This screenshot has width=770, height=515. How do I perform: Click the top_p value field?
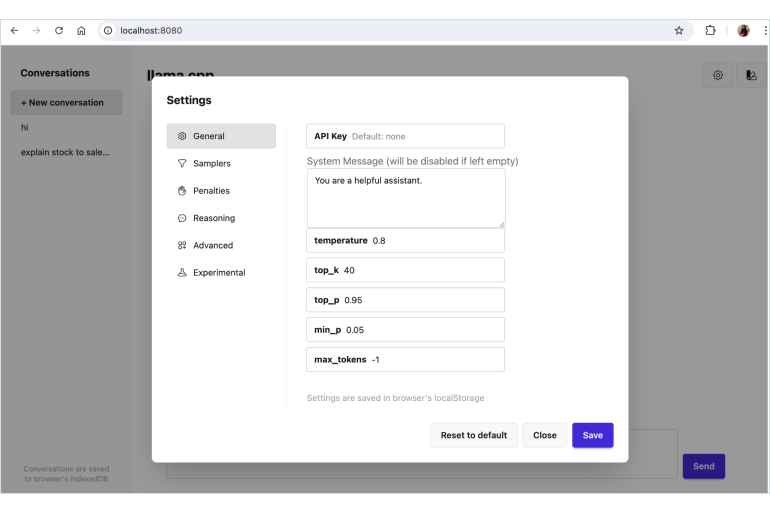pos(405,300)
